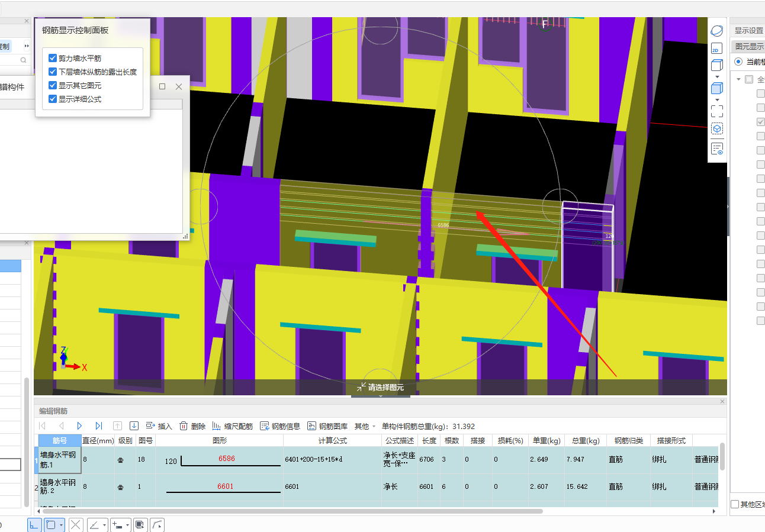The height and width of the screenshot is (532, 765).
Task: Collapse the display settings tree root arrow
Action: pyautogui.click(x=738, y=79)
